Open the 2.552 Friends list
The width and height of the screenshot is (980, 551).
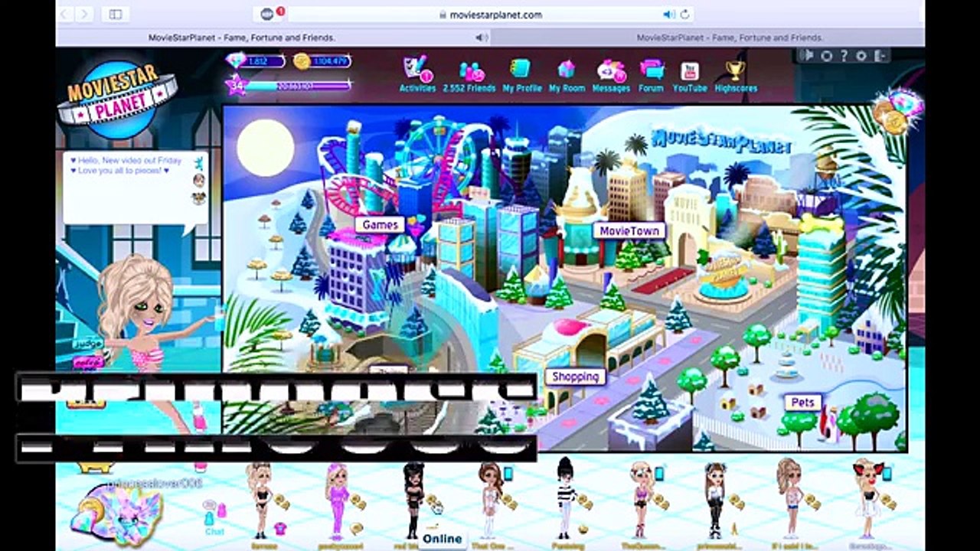469,77
